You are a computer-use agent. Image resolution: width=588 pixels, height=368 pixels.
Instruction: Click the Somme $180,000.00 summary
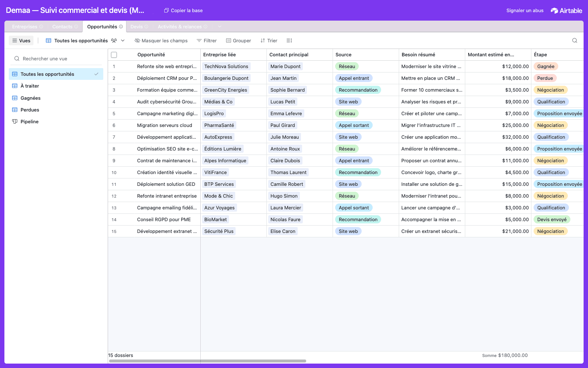505,355
